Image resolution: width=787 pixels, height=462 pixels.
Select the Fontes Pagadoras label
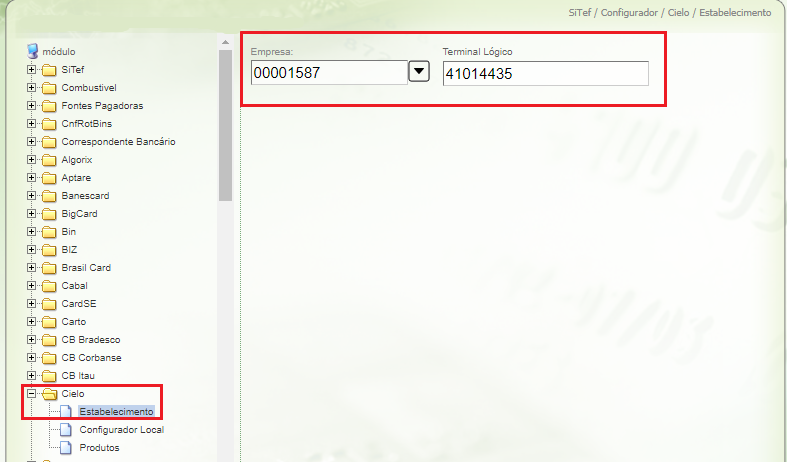coord(102,106)
